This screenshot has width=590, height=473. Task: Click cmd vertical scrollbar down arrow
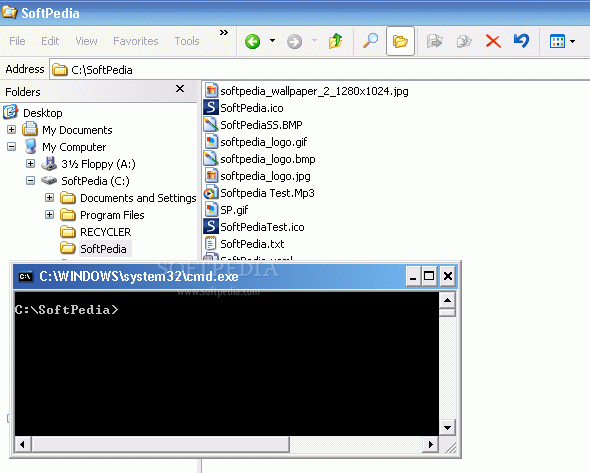click(447, 427)
